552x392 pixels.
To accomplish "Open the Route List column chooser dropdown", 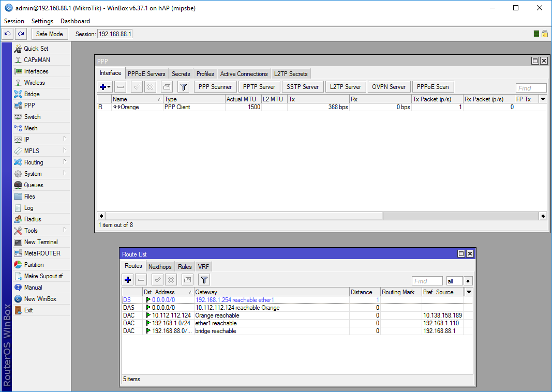I will click(469, 292).
